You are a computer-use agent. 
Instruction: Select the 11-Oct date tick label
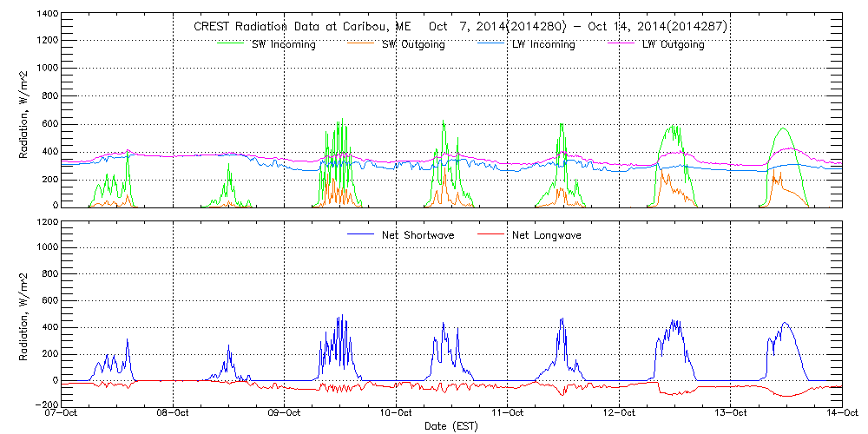click(508, 413)
